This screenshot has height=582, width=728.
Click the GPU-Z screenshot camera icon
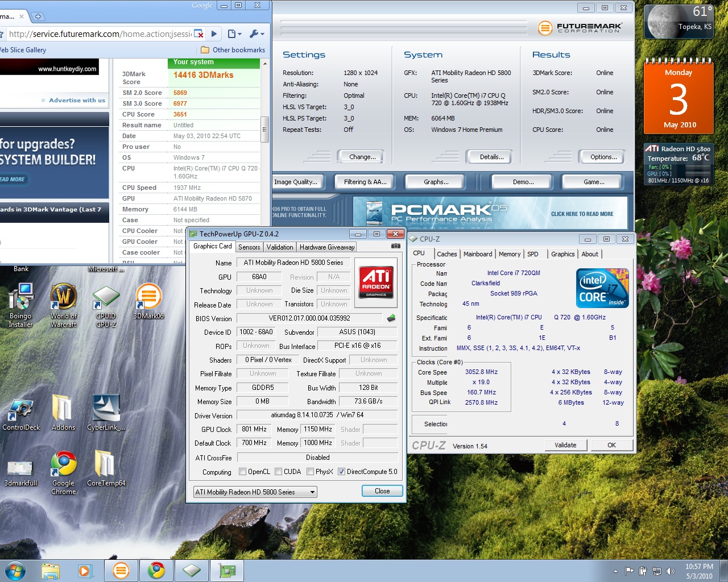[395, 247]
